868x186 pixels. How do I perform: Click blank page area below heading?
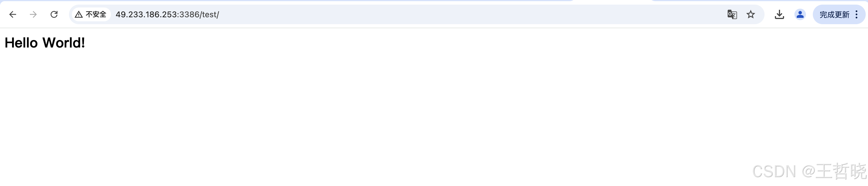coord(404,111)
